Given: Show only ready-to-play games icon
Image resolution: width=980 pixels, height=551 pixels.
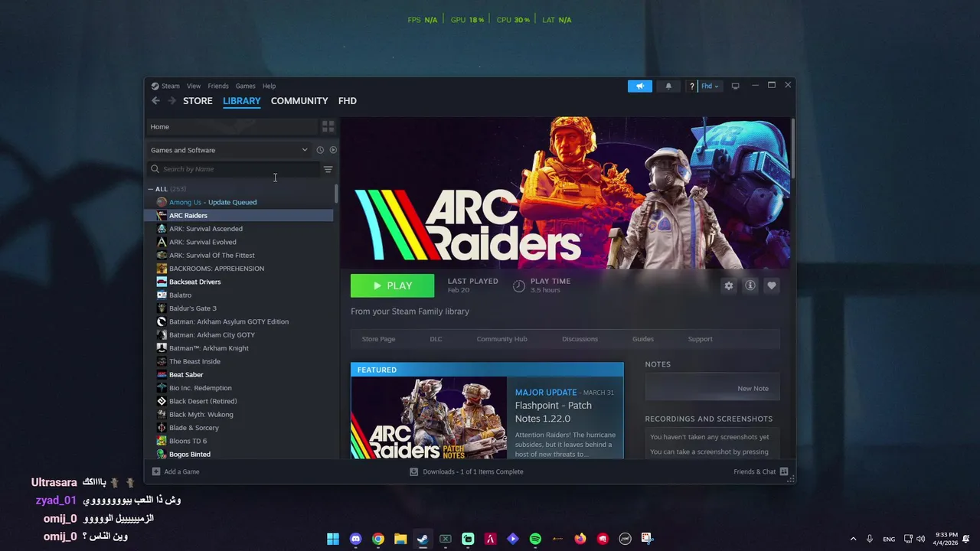Looking at the screenshot, I should pos(333,150).
